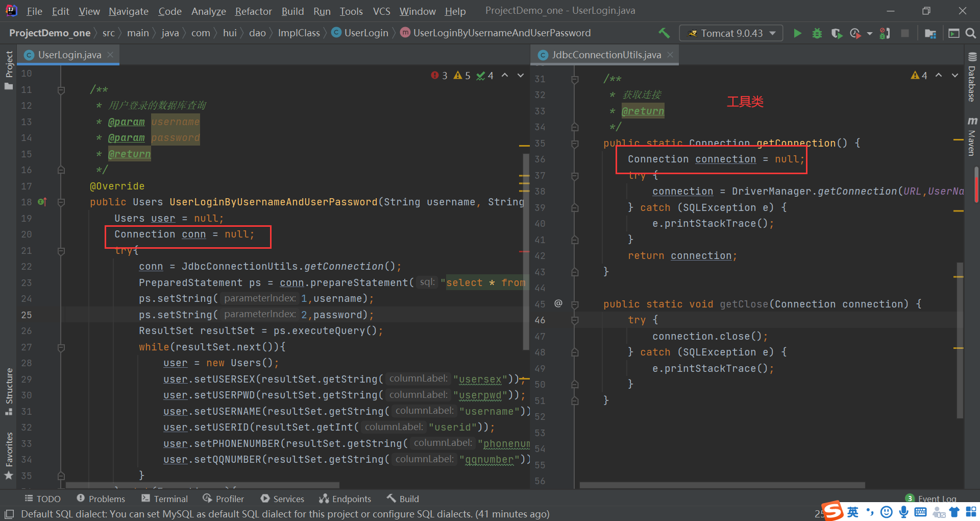Screen dimensions: 980x521
Task: Open the Event Log
Action: click(931, 499)
